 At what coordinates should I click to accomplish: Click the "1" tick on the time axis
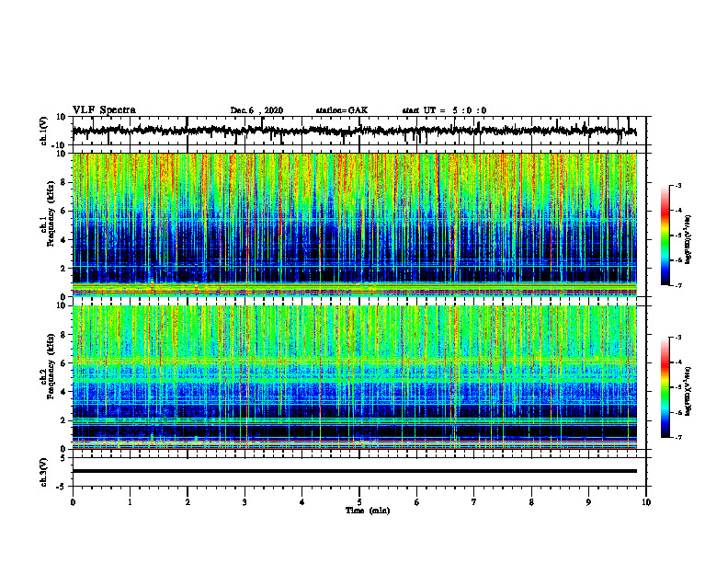(x=130, y=502)
